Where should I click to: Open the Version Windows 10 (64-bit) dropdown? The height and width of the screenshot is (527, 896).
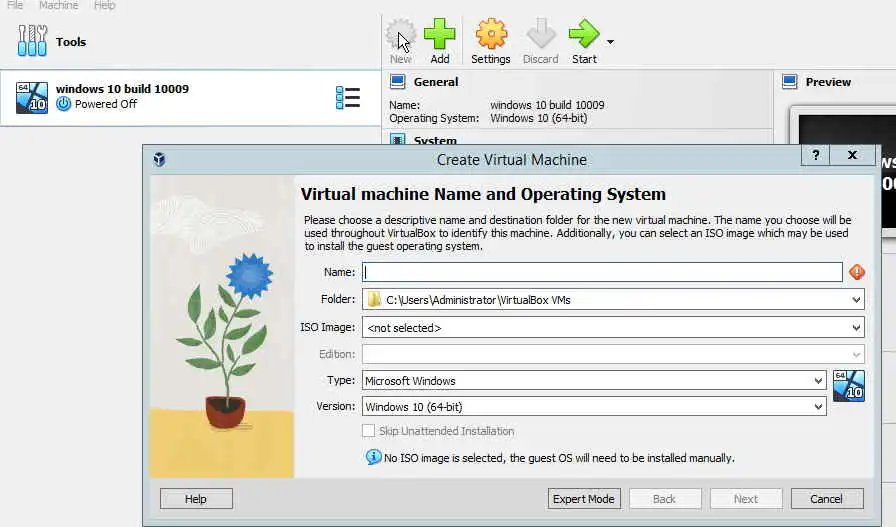coord(594,406)
